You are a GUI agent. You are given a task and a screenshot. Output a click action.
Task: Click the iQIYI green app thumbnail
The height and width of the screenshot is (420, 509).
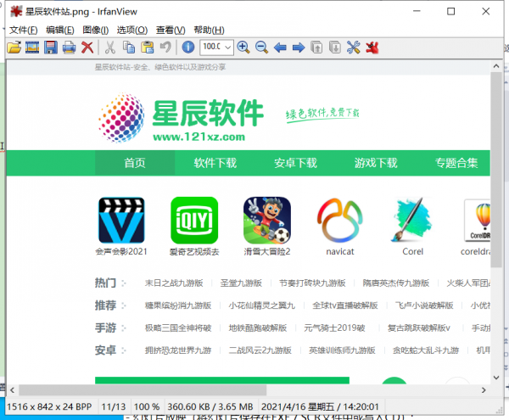(x=194, y=220)
